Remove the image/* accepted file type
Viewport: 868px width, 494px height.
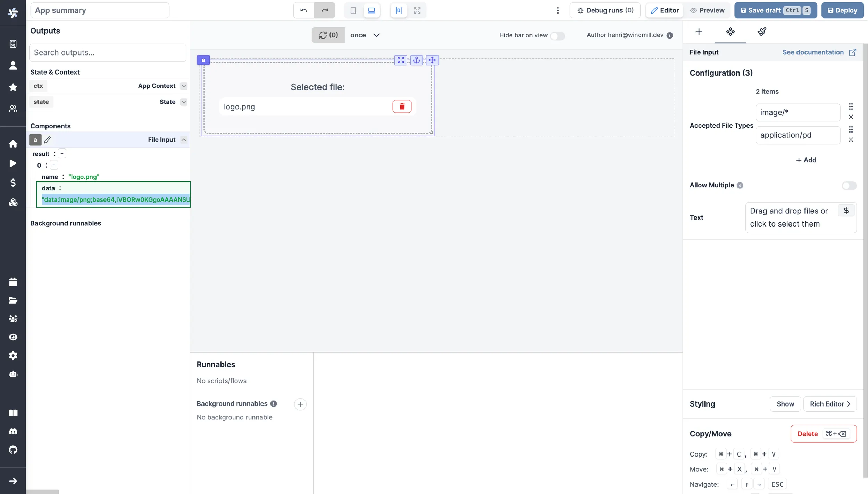click(x=851, y=117)
